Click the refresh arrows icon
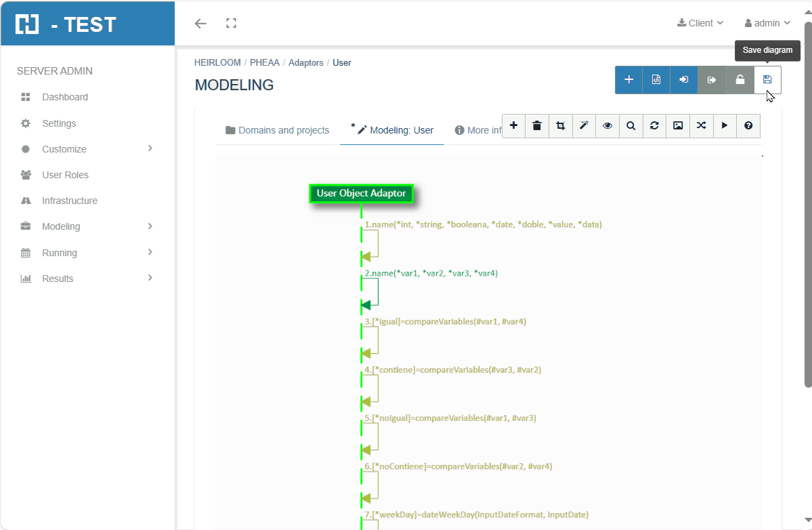The image size is (812, 530). [654, 125]
